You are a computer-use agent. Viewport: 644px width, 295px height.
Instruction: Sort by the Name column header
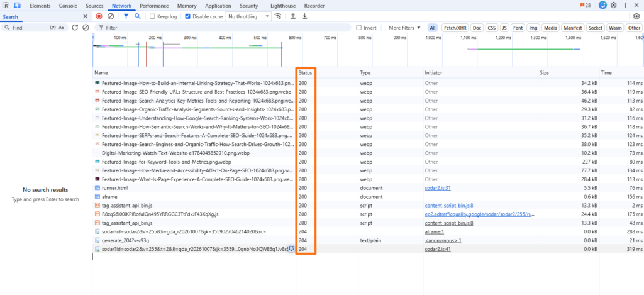195,73
